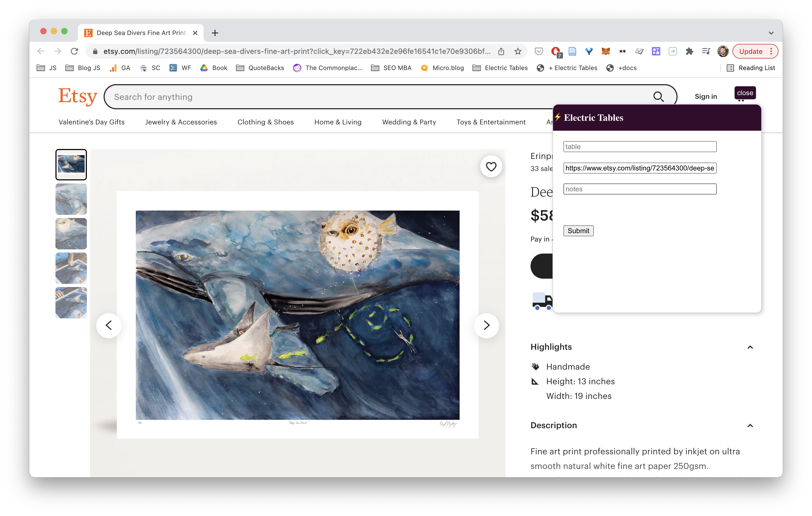Select the fourth listing thumbnail
This screenshot has height=516, width=812.
click(71, 268)
